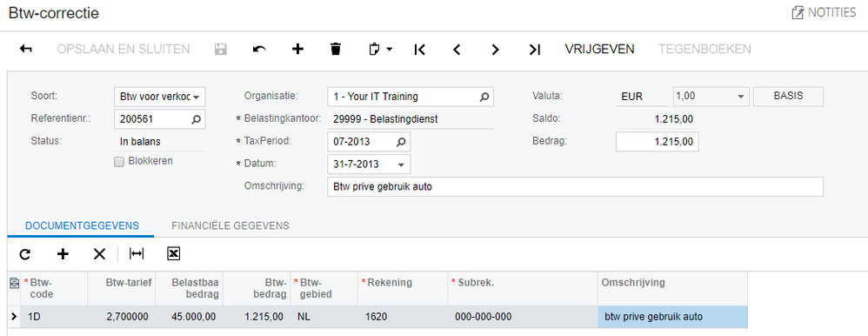
Task: Open the Soort dropdown
Action: (x=159, y=97)
